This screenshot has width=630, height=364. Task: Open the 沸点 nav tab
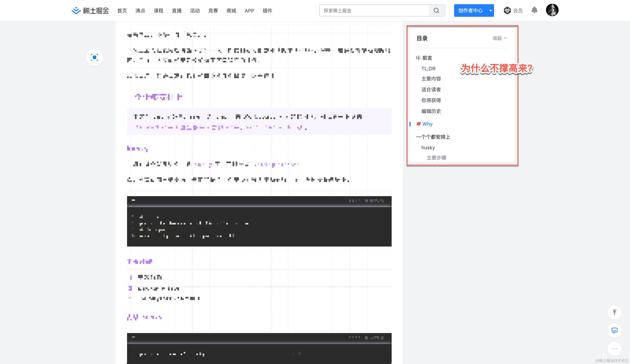pyautogui.click(x=140, y=11)
